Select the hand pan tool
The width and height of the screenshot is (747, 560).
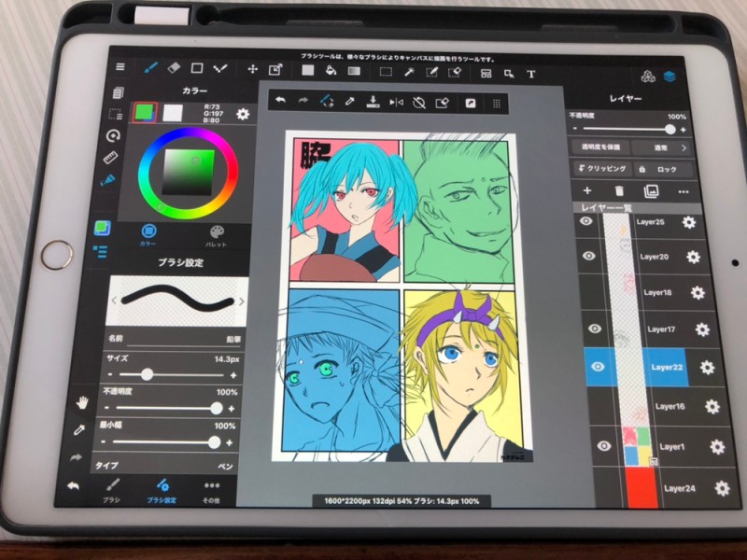[82, 403]
